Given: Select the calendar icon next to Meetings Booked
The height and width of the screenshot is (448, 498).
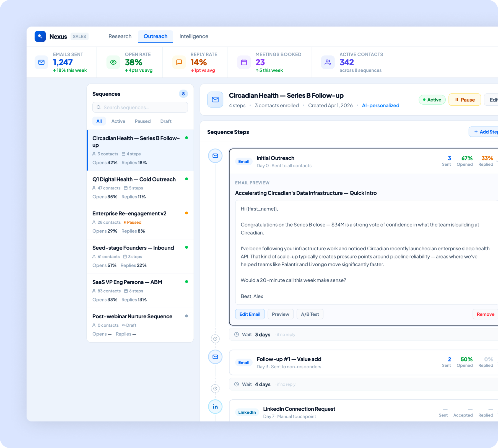Looking at the screenshot, I should click(x=244, y=62).
